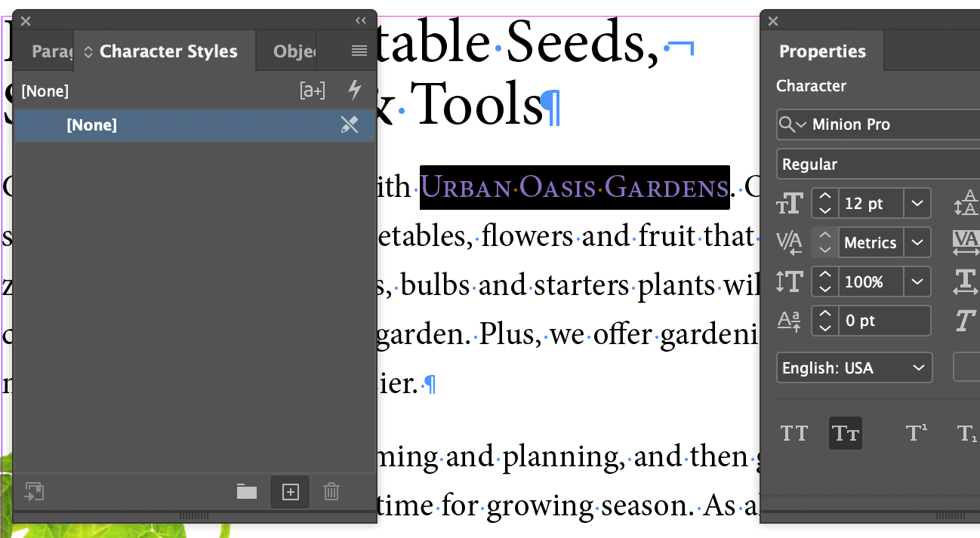Click the word flowers in the body text

(528, 237)
